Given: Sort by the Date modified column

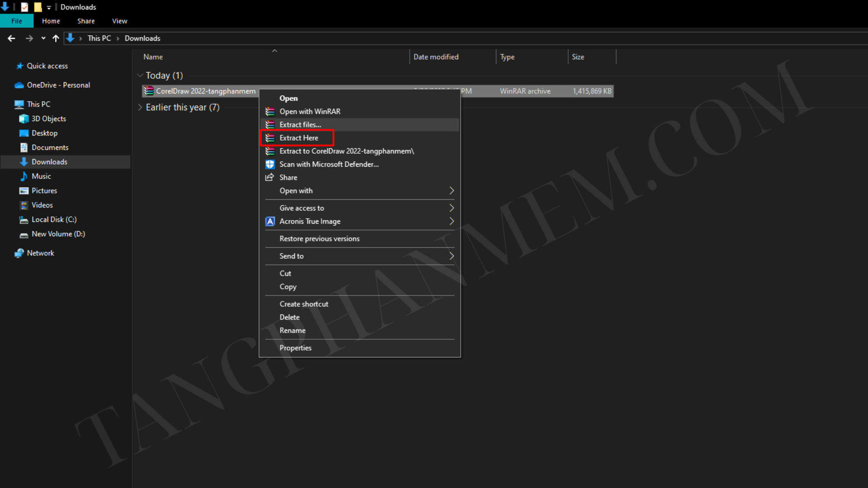Looking at the screenshot, I should point(436,57).
